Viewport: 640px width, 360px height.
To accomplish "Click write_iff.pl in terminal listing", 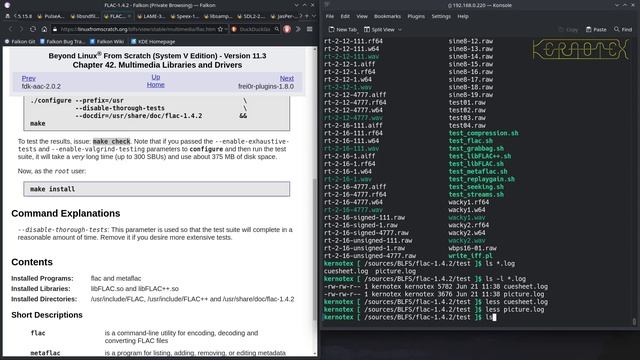I will (471, 256).
